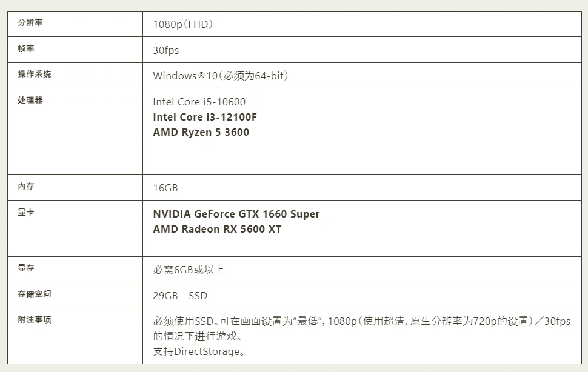Click the 支持DirectStorage note line
Screen dimensions: 588x372
tap(199, 351)
